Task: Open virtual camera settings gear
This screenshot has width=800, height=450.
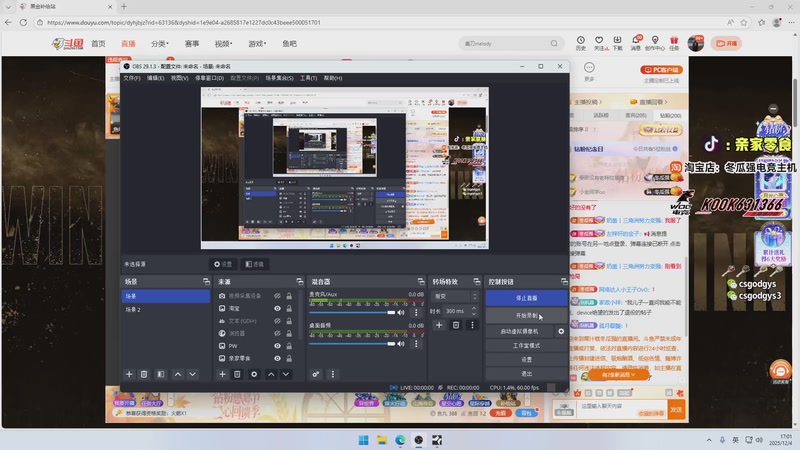Action: [561, 331]
